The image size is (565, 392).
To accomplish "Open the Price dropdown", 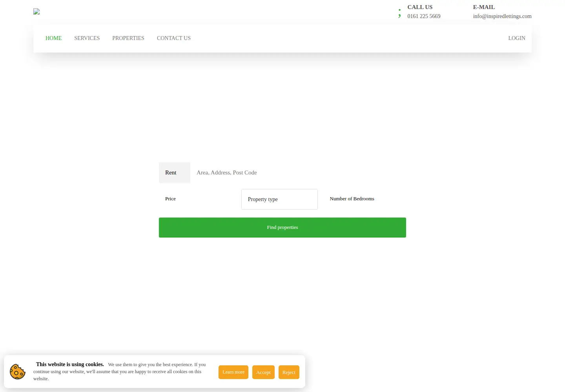I will [x=197, y=199].
